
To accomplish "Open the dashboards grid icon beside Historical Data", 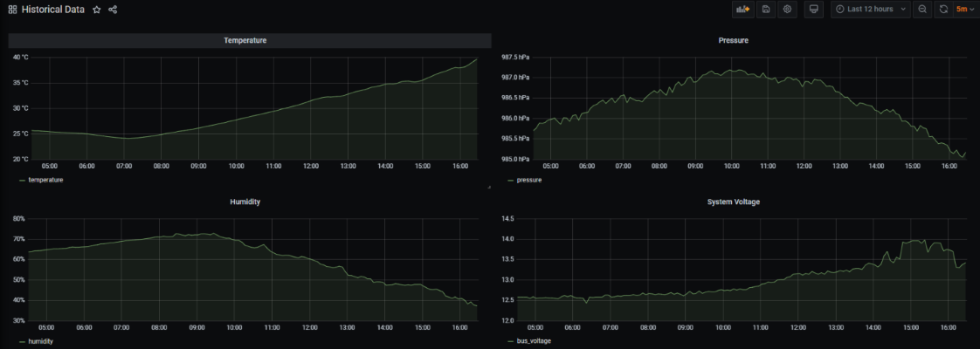I will tap(12, 10).
